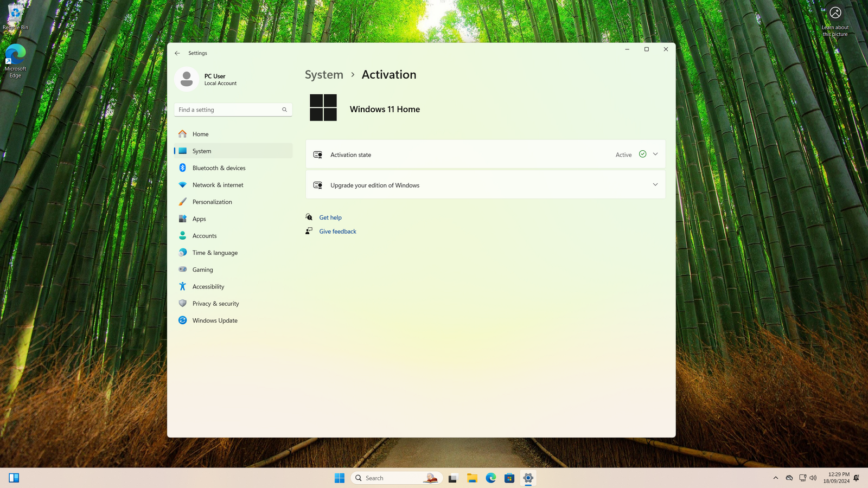Open the Accessibility page
Viewport: 868px width, 488px height.
[233, 287]
